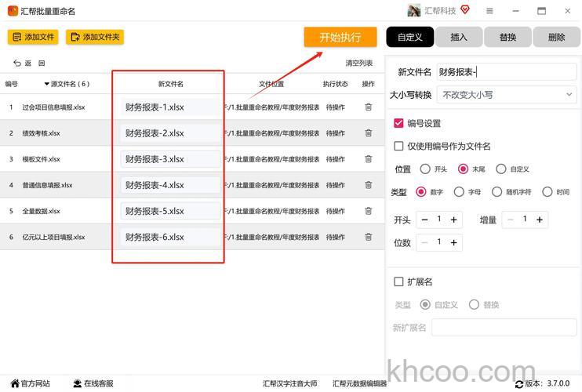This screenshot has width=582, height=392.
Task: Select source file 过会项目信息填报.xlsx
Action: [53, 107]
